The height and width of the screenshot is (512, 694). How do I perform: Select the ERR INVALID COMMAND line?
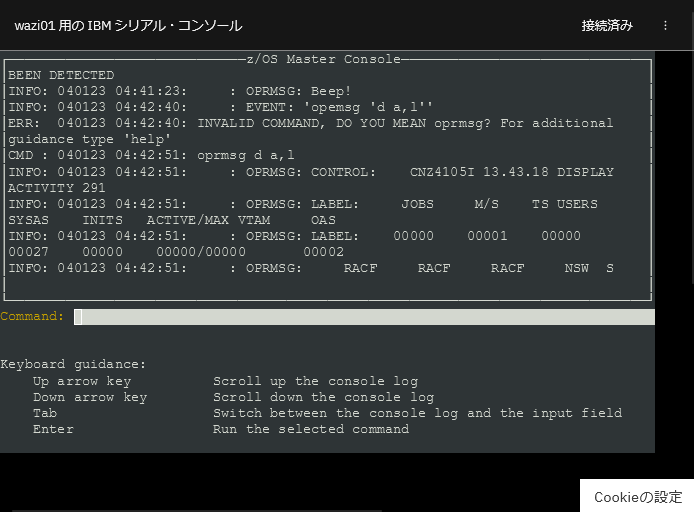311,123
